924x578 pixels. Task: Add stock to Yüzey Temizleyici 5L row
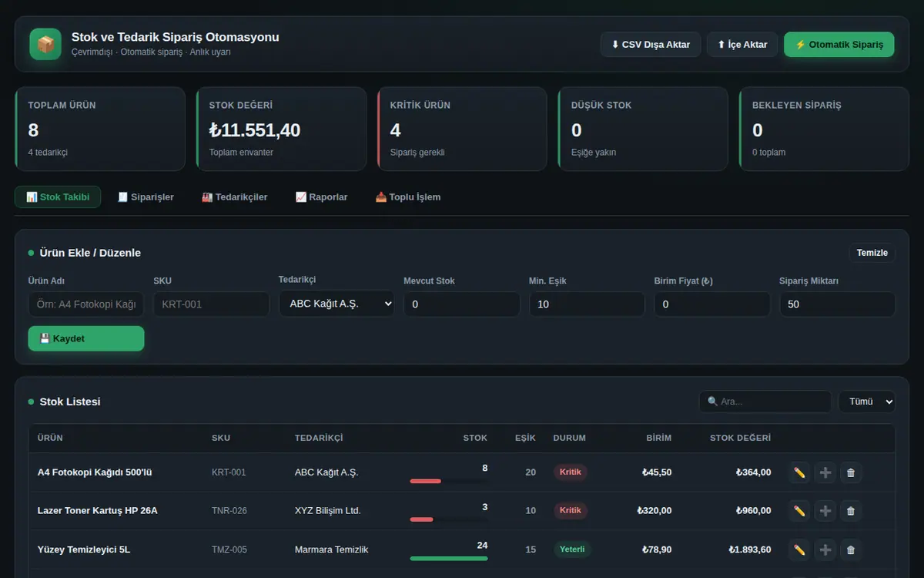[x=825, y=549]
